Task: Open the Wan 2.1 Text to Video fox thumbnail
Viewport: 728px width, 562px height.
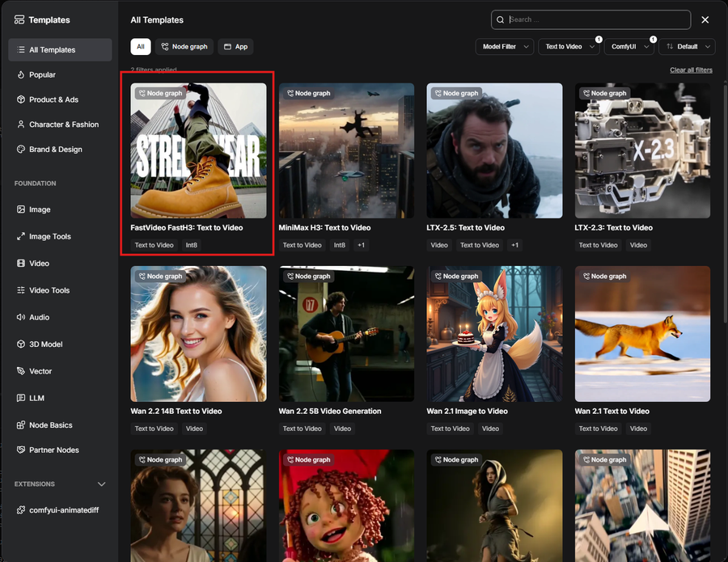Action: click(642, 334)
